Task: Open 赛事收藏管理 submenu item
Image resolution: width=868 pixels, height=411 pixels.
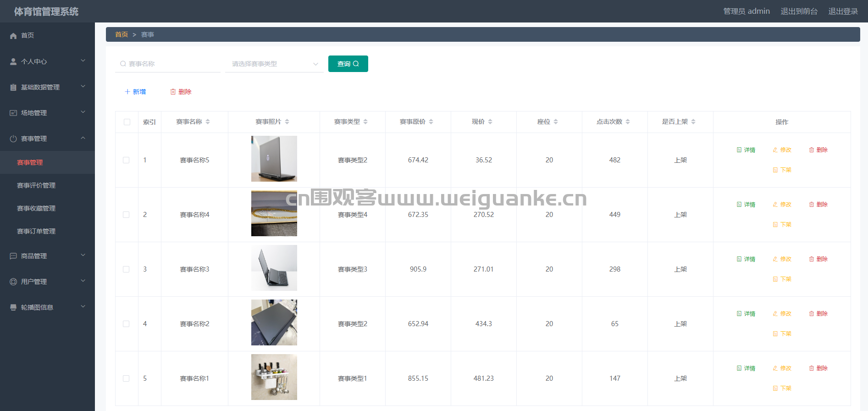Action: tap(47, 208)
